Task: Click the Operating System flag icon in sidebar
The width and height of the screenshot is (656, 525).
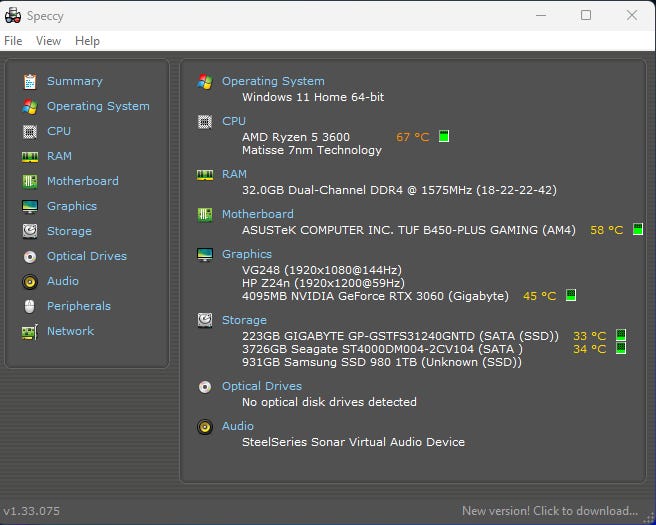Action: coord(30,107)
